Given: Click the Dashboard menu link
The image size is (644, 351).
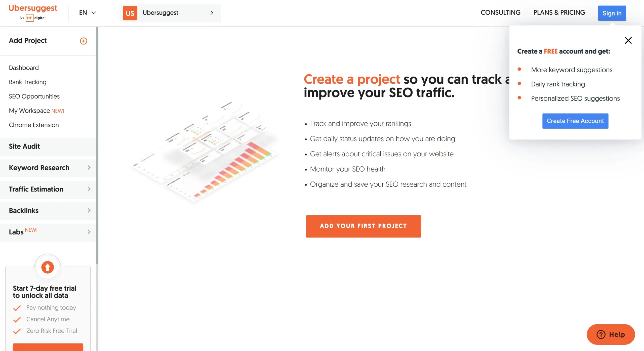Looking at the screenshot, I should tap(24, 67).
